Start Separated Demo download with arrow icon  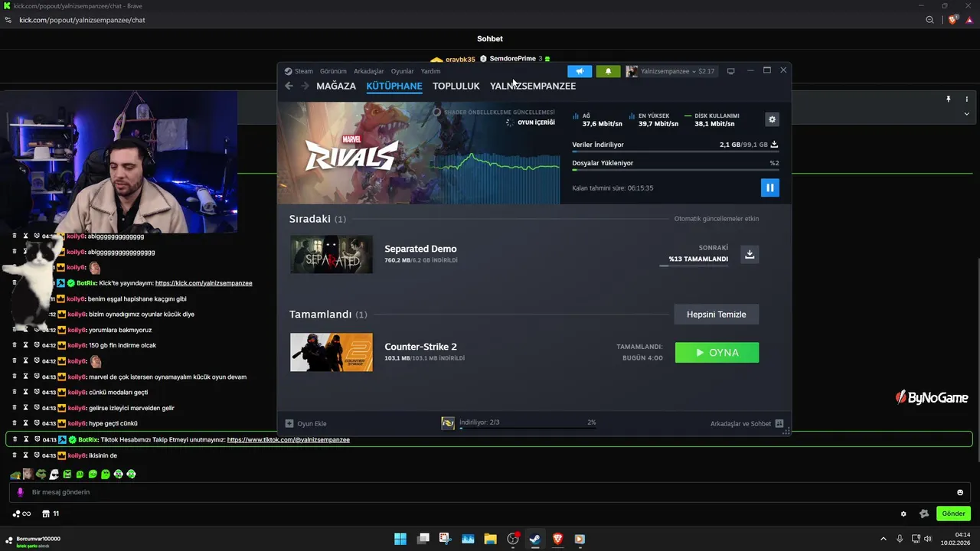tap(750, 254)
